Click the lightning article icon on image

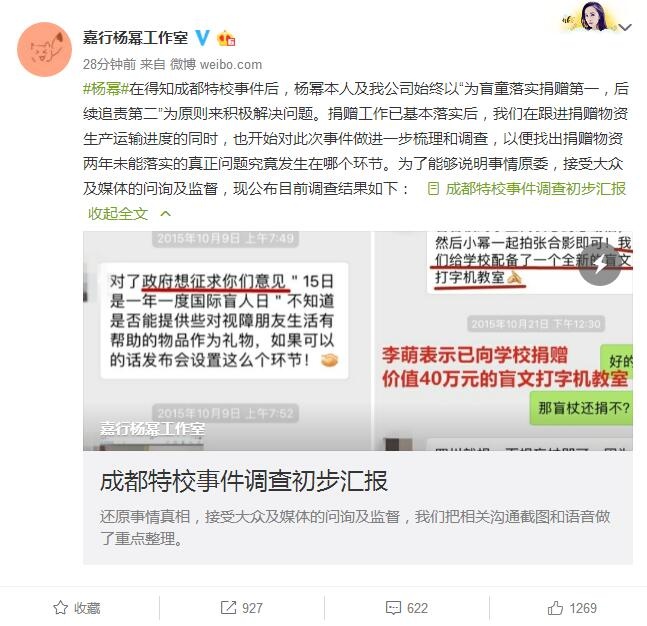(x=600, y=264)
